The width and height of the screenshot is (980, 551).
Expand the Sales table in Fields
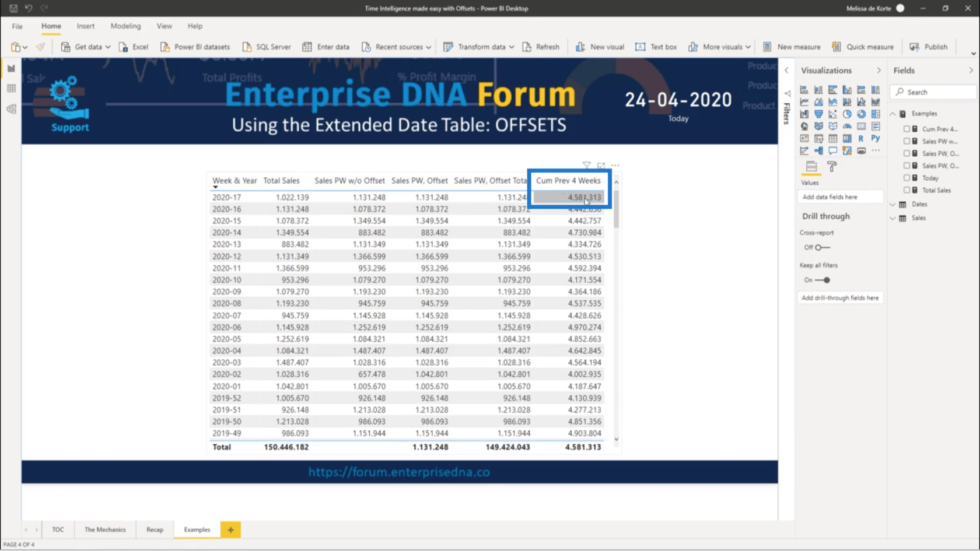892,218
